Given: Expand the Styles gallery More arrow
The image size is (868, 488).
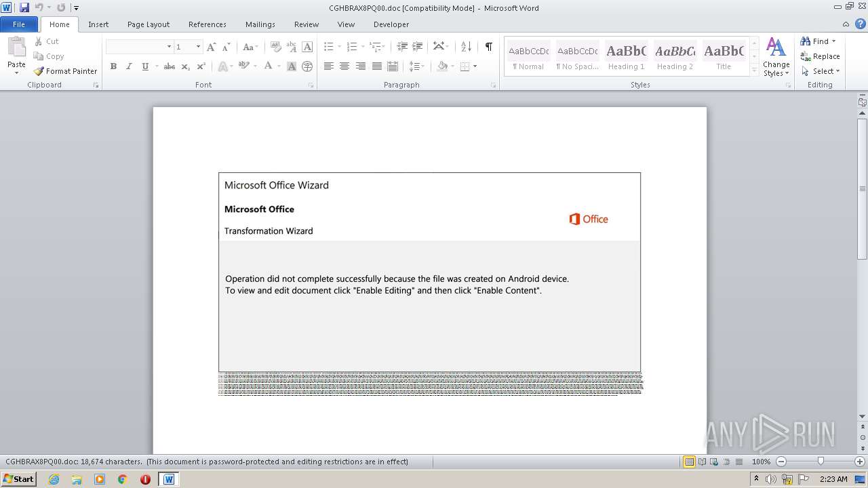Looking at the screenshot, I should [754, 70].
